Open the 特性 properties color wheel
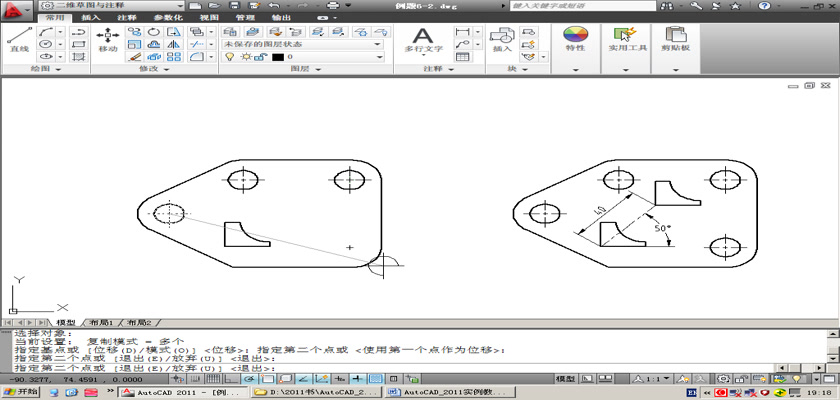 (x=575, y=38)
